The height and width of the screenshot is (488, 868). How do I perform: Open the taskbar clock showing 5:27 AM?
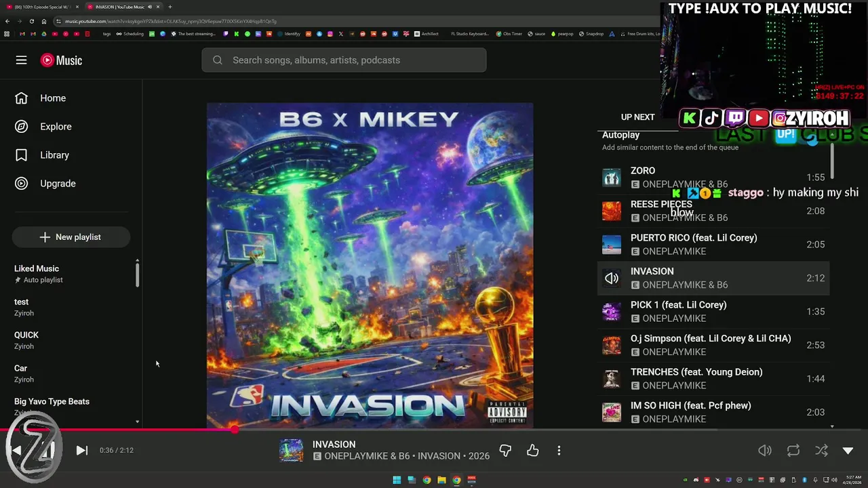[852, 480]
